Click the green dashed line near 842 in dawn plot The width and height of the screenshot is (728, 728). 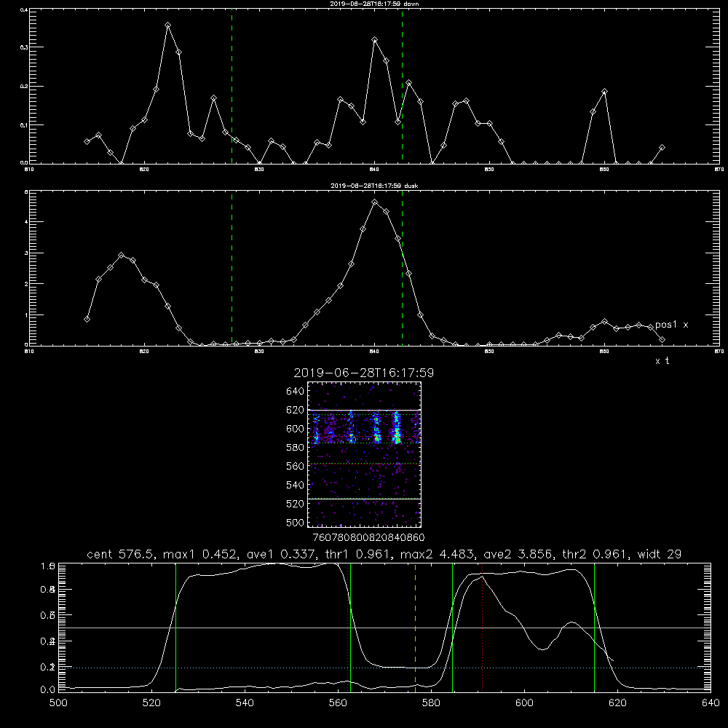[x=402, y=87]
